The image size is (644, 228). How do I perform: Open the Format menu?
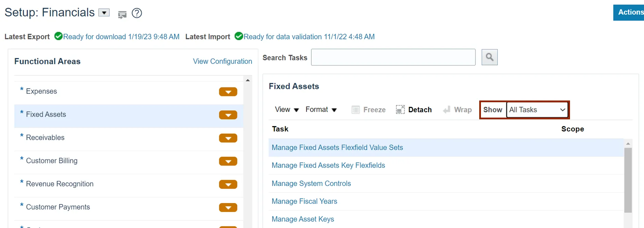pos(321,109)
